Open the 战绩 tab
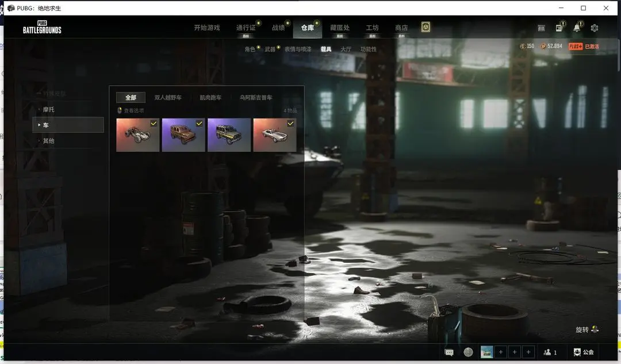Image resolution: width=621 pixels, height=364 pixels. point(278,28)
